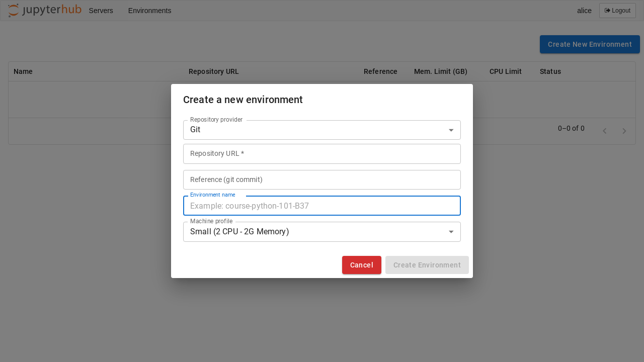Click the Reference git commit field
Image resolution: width=644 pixels, height=362 pixels.
(x=322, y=179)
